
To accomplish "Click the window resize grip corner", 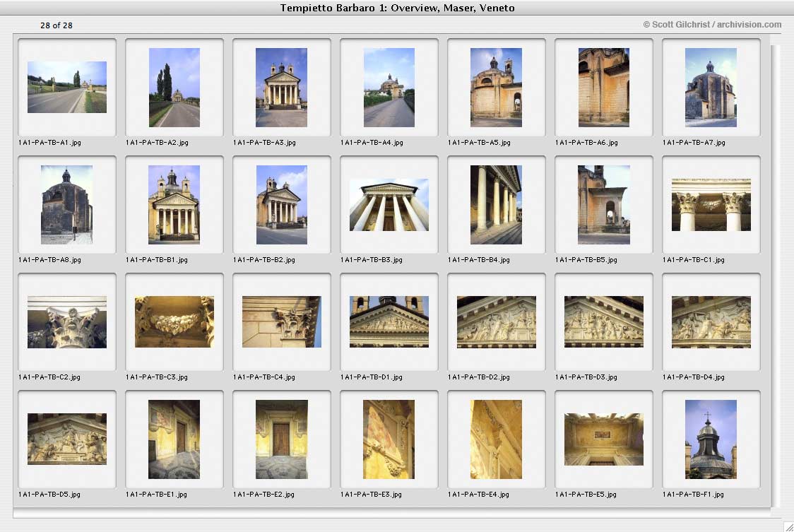I will (x=788, y=527).
